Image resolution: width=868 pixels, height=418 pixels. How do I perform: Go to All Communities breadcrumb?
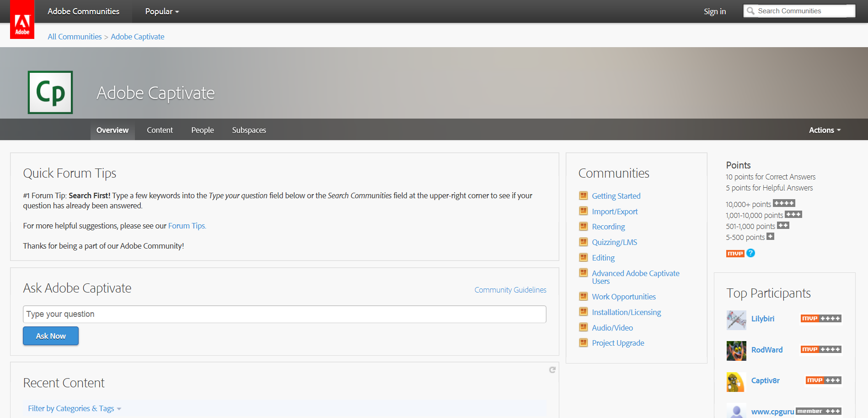[x=75, y=37]
